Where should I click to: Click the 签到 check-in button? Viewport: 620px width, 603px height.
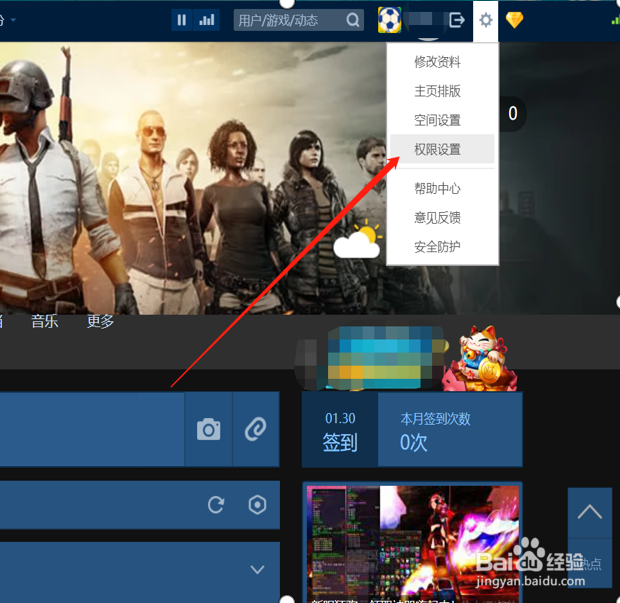pos(340,429)
